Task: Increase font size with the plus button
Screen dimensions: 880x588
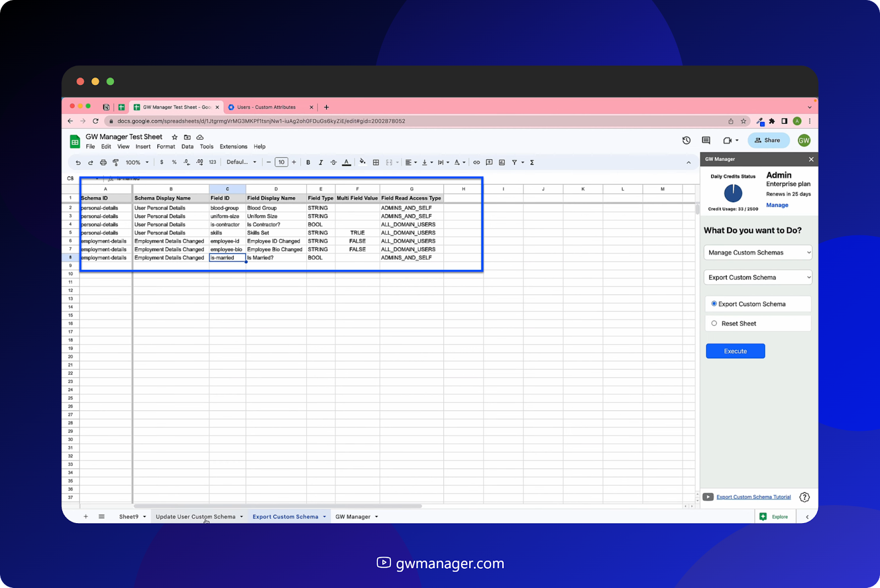Action: (x=294, y=163)
